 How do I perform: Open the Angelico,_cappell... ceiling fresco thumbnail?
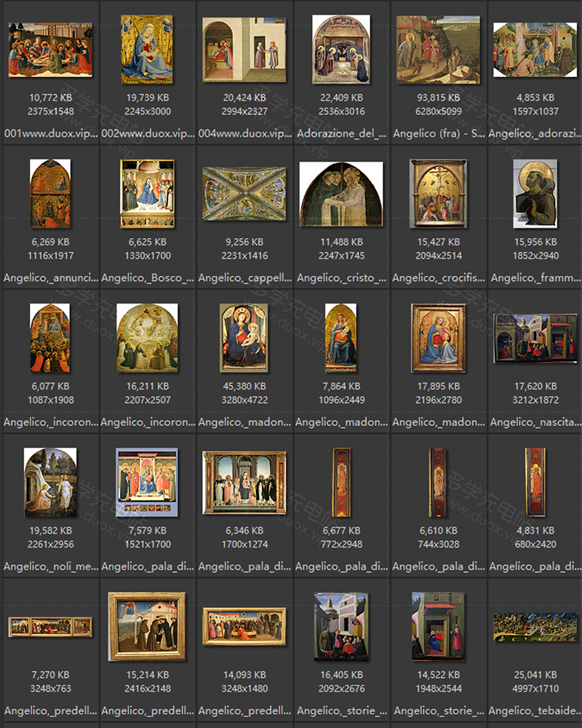[x=244, y=194]
